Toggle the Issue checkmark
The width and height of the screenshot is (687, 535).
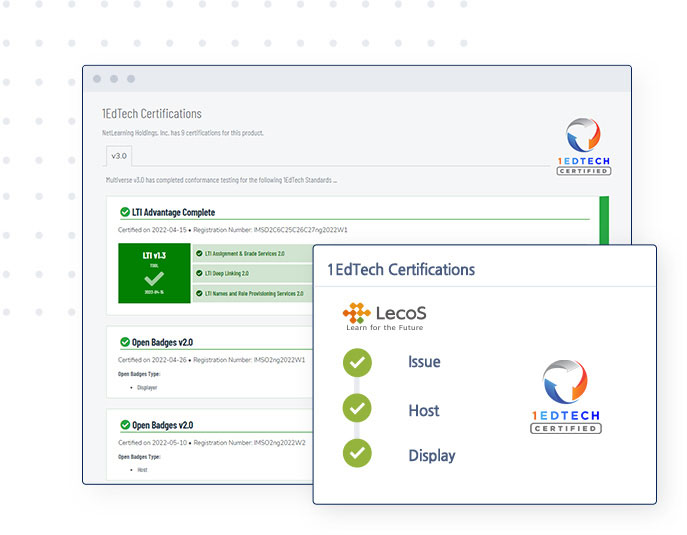(357, 362)
